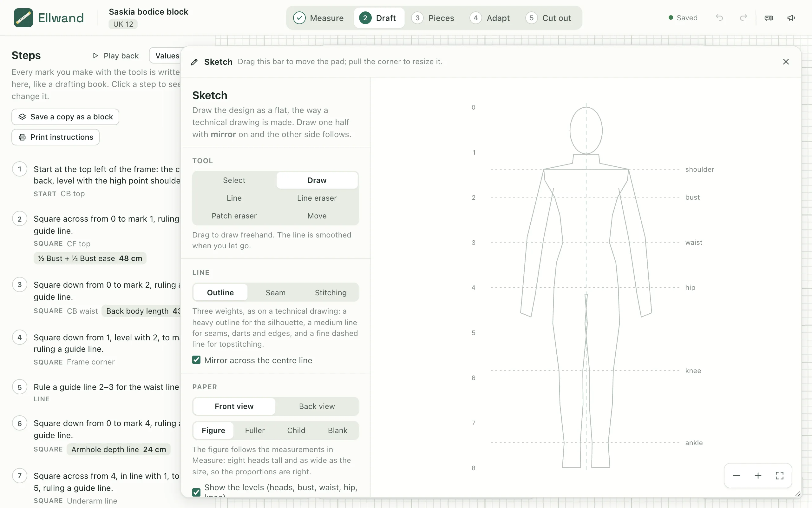Select the Fuller croquis option
The image size is (812, 508).
(x=255, y=431)
